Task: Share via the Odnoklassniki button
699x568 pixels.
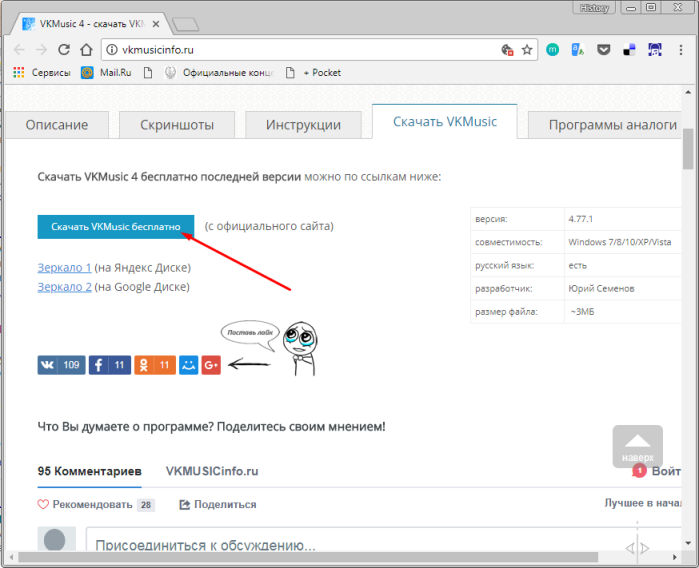Action: pos(155,365)
